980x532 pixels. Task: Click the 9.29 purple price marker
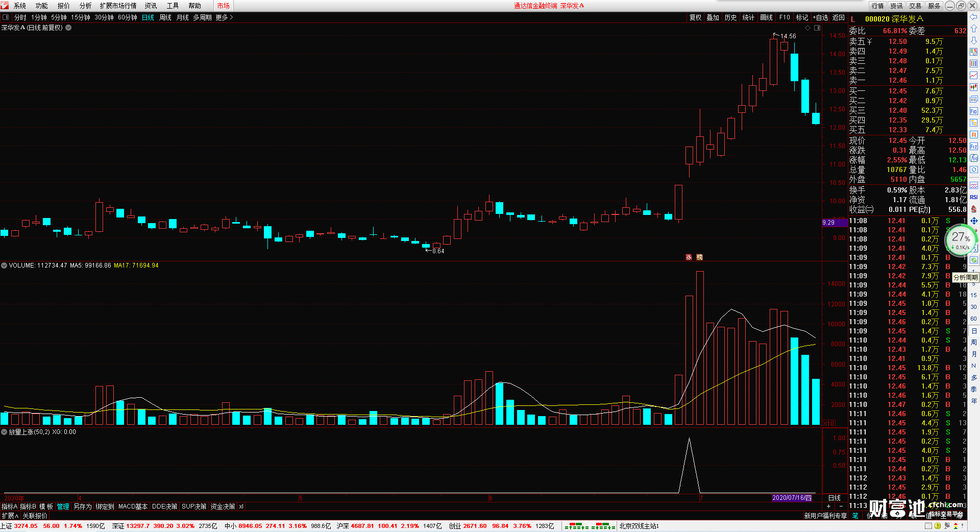point(834,223)
